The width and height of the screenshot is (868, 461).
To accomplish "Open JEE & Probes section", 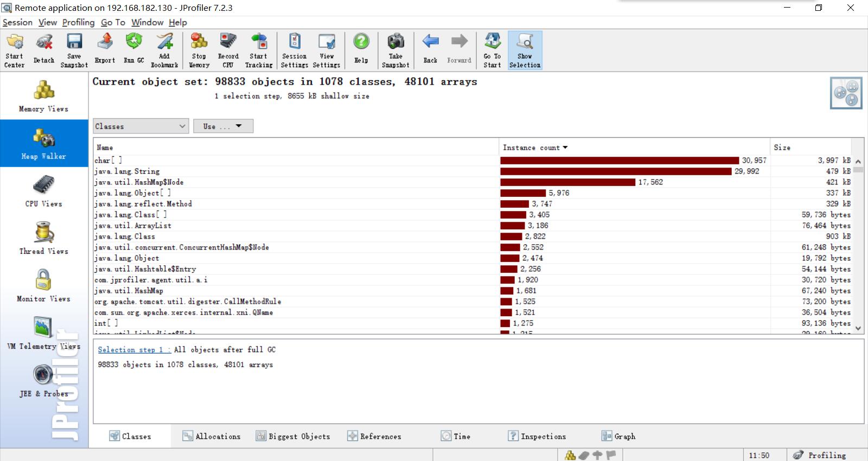I will pos(44,381).
